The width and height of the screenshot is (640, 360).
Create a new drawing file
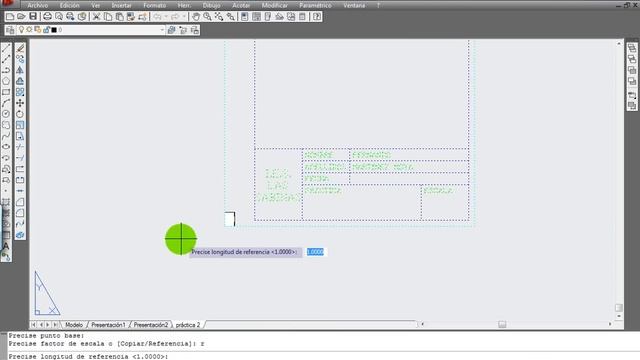(10, 17)
